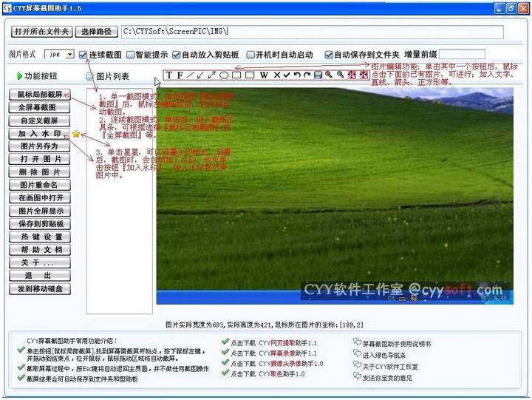
Task: Switch to the 功能按钮 tab
Action: [37, 76]
